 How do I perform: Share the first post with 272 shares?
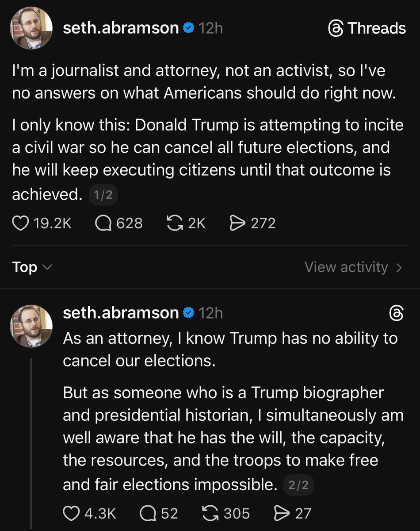click(237, 223)
